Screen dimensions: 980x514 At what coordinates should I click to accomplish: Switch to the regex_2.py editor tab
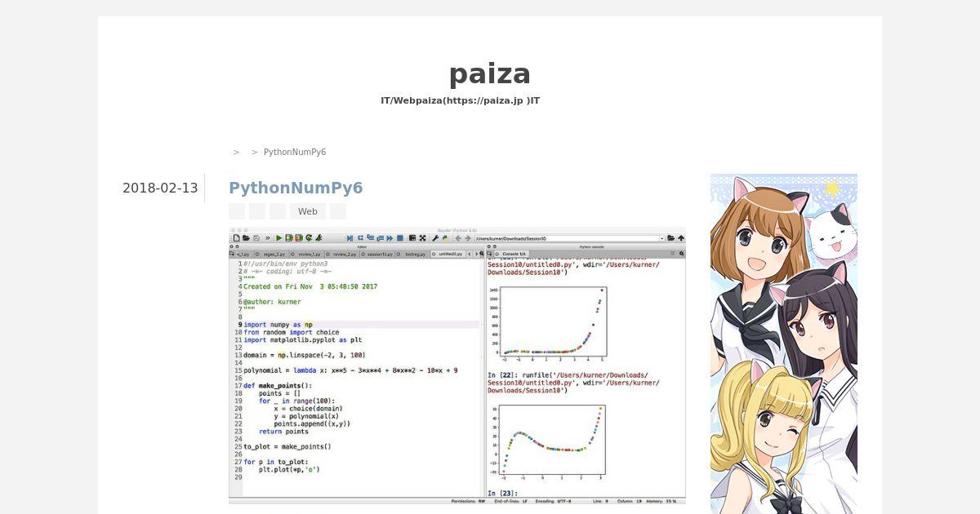[271, 254]
